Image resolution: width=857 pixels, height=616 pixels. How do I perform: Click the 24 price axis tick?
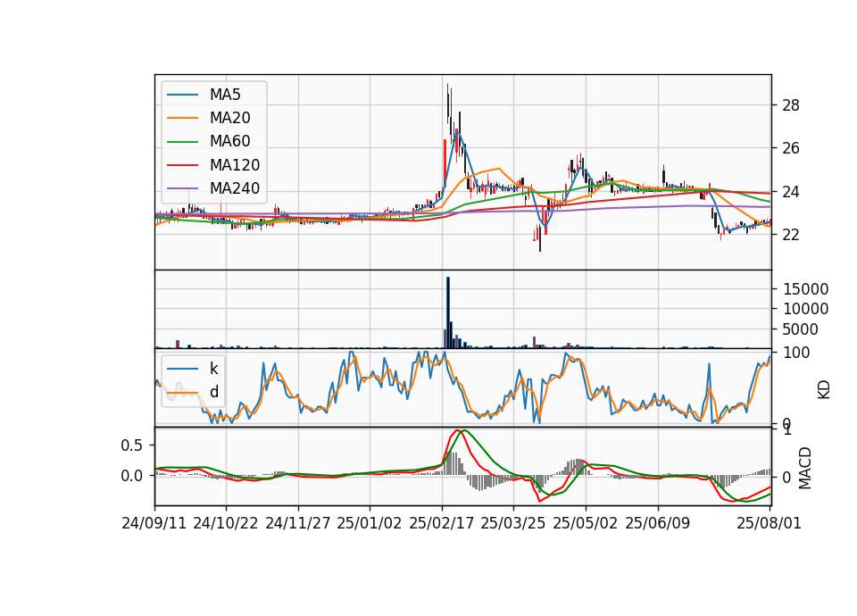(x=790, y=192)
